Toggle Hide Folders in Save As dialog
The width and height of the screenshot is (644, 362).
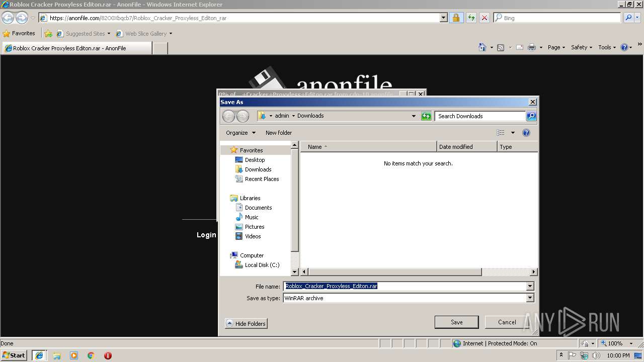click(246, 324)
